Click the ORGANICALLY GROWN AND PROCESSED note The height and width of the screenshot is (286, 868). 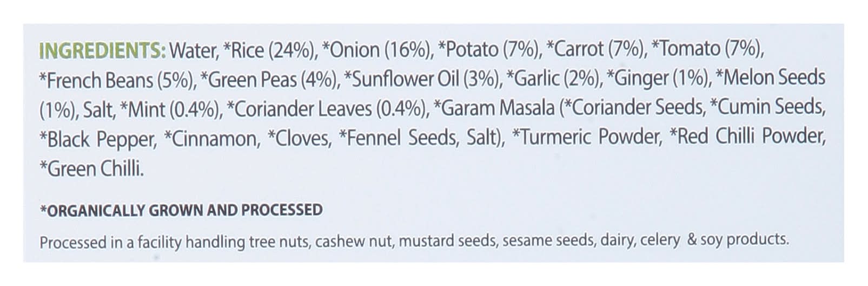coord(181,210)
